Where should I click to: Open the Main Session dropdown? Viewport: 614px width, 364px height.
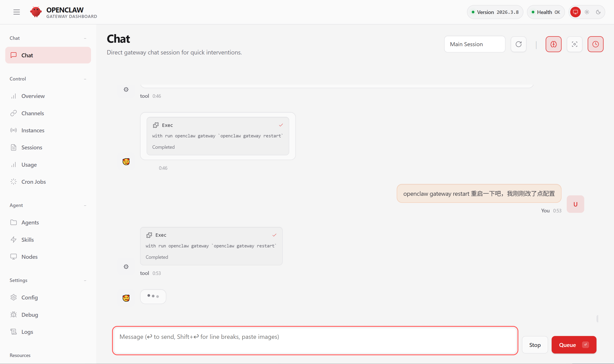[x=474, y=44]
